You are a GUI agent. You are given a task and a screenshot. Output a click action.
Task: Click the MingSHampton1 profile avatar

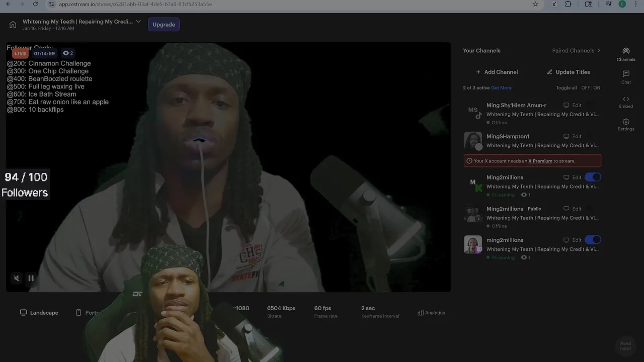473,141
